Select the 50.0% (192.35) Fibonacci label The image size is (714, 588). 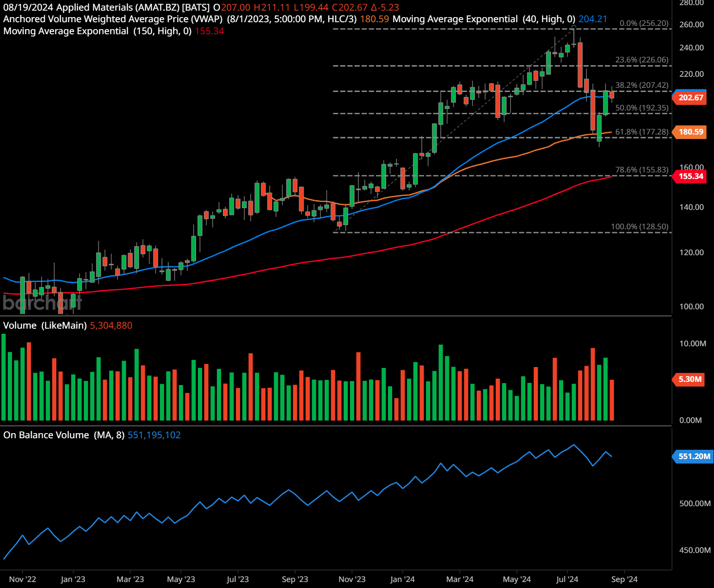(x=642, y=108)
